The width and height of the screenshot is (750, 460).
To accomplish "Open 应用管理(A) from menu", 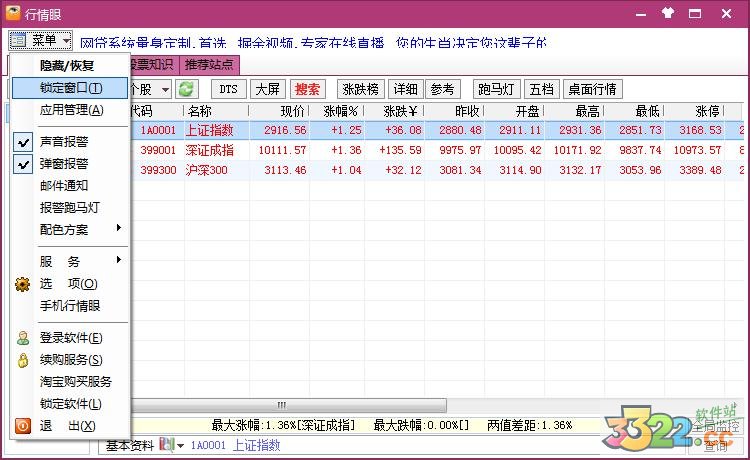I will pyautogui.click(x=70, y=110).
